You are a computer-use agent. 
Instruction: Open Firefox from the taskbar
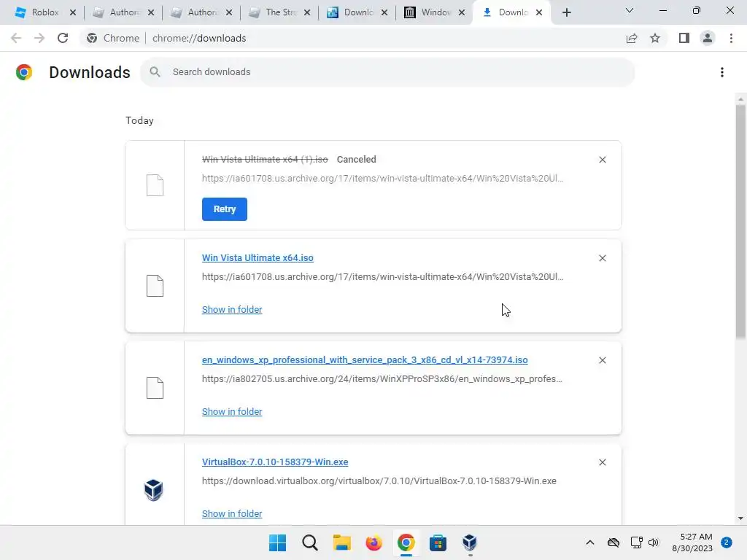(x=374, y=542)
